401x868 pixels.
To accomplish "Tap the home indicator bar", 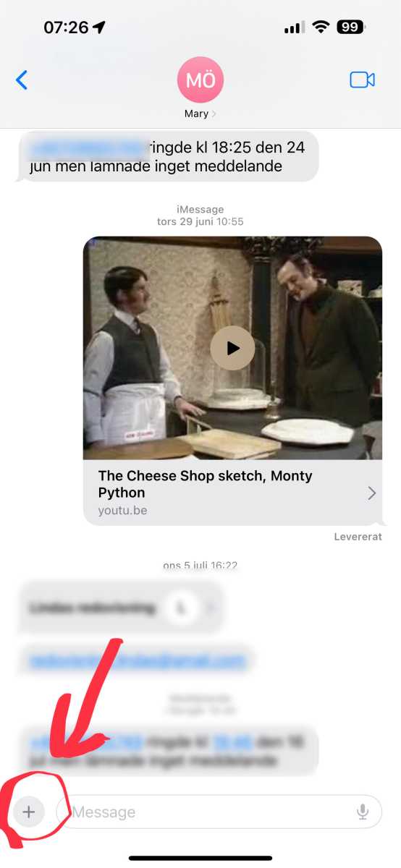I will [200, 858].
